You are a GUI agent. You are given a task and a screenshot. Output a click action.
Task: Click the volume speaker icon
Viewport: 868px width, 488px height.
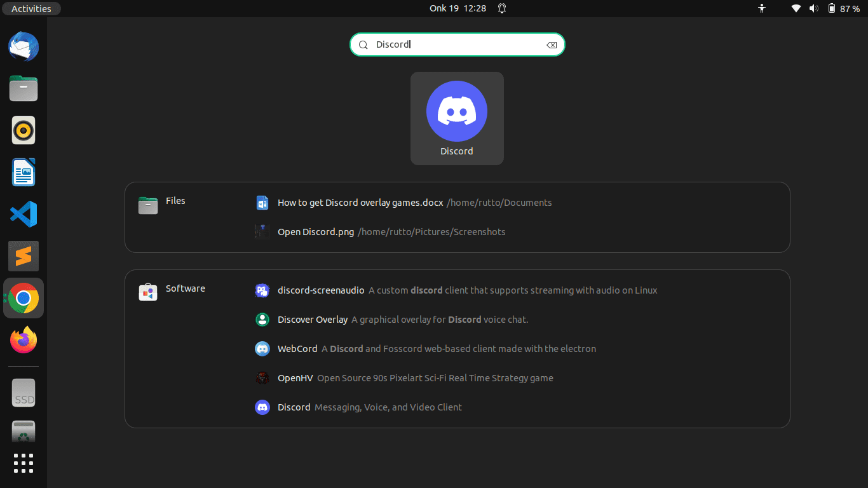[x=814, y=8]
